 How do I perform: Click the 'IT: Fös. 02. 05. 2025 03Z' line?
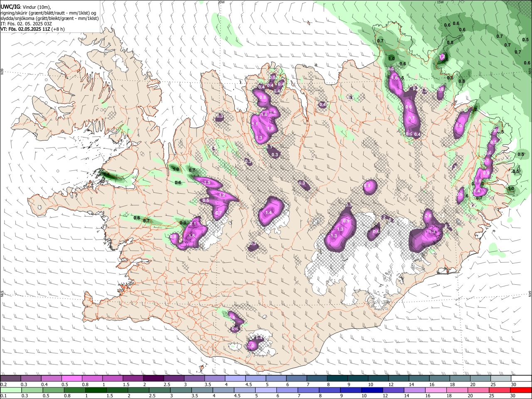tap(26, 24)
